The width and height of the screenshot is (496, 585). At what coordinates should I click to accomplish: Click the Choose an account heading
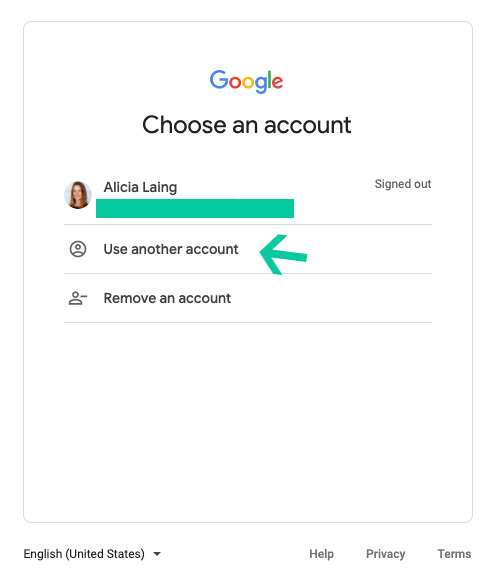click(247, 125)
